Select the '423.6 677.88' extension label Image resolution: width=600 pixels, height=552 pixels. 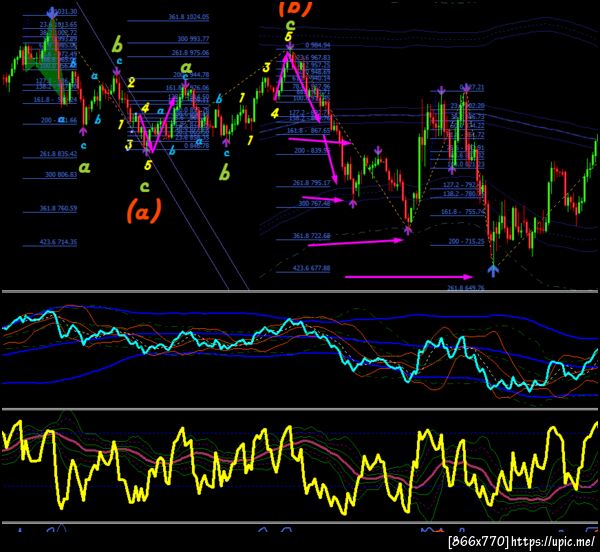[311, 268]
